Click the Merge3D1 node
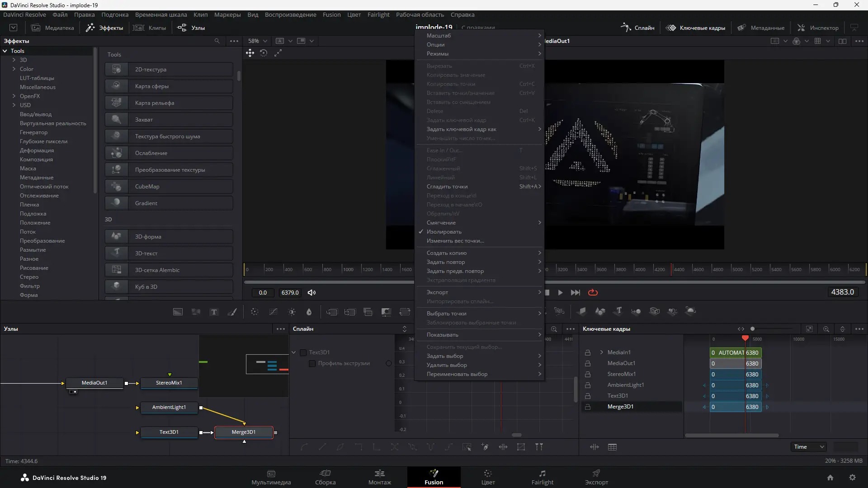 coord(244,432)
